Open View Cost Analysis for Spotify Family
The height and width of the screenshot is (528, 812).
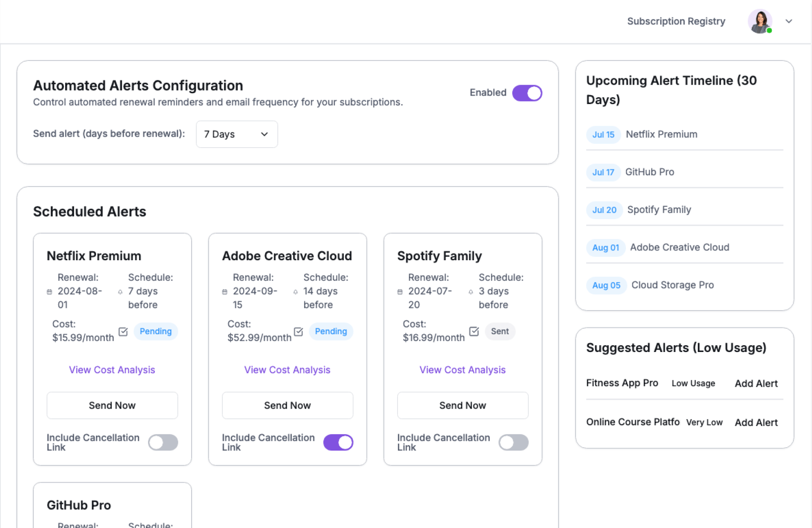tap(462, 370)
